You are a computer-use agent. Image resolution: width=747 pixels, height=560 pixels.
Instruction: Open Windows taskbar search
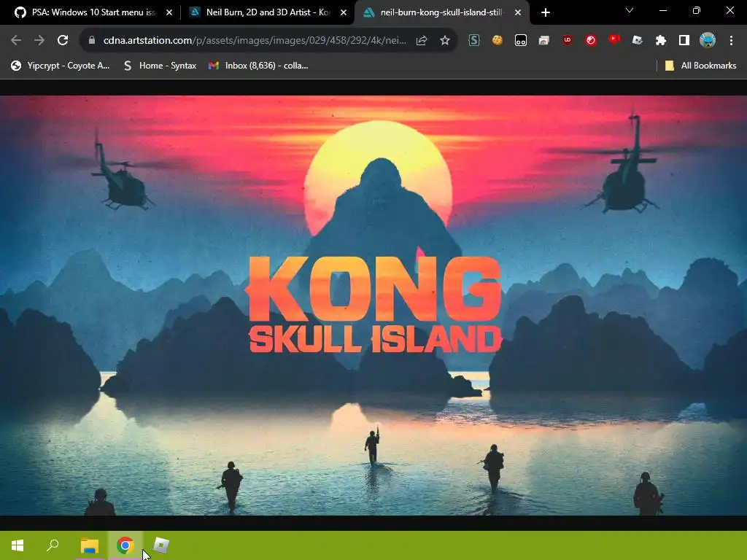53,545
